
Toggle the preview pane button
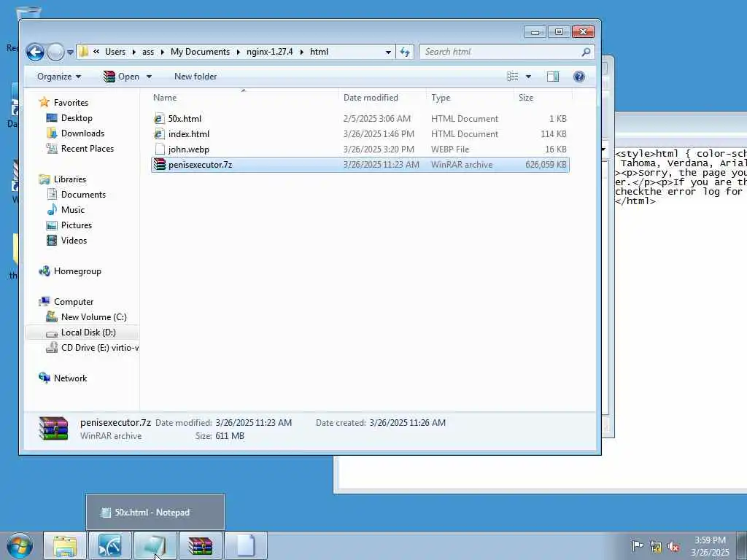point(553,77)
